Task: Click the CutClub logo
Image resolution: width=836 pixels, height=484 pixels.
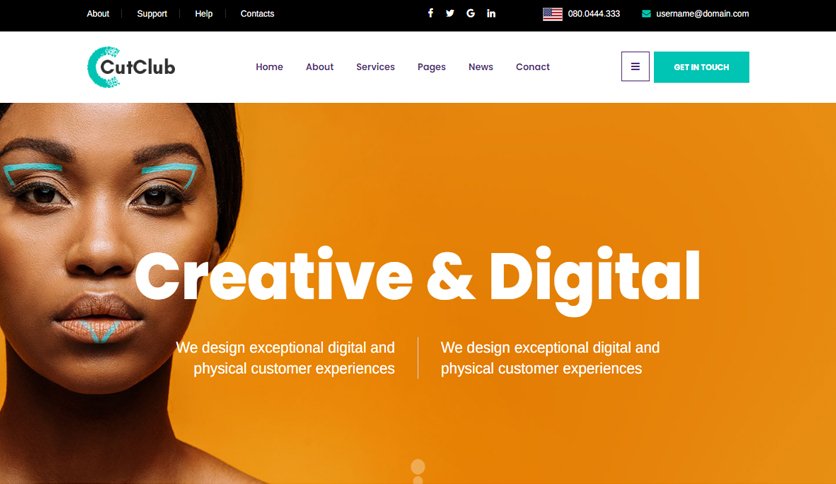Action: click(131, 67)
